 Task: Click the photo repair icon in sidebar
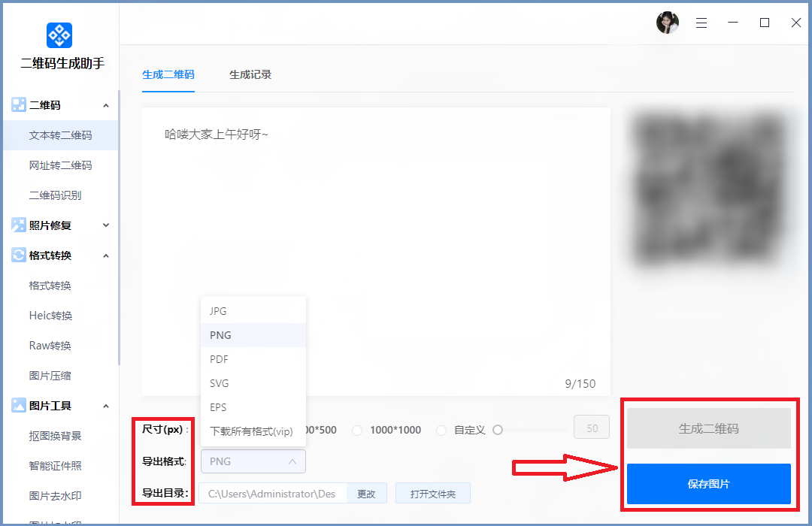point(19,225)
